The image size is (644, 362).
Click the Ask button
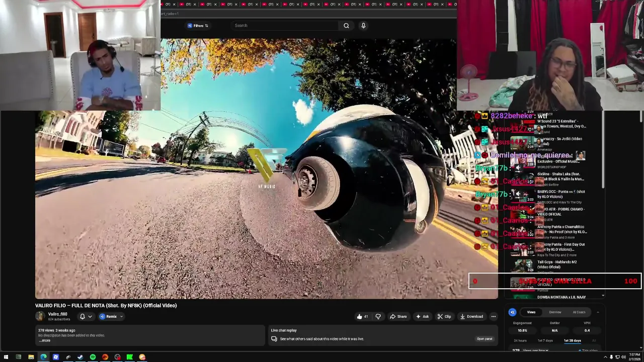pos(422,317)
